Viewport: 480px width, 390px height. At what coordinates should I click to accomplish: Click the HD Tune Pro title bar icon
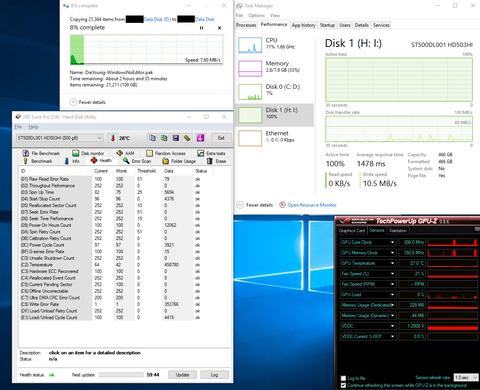tap(18, 117)
